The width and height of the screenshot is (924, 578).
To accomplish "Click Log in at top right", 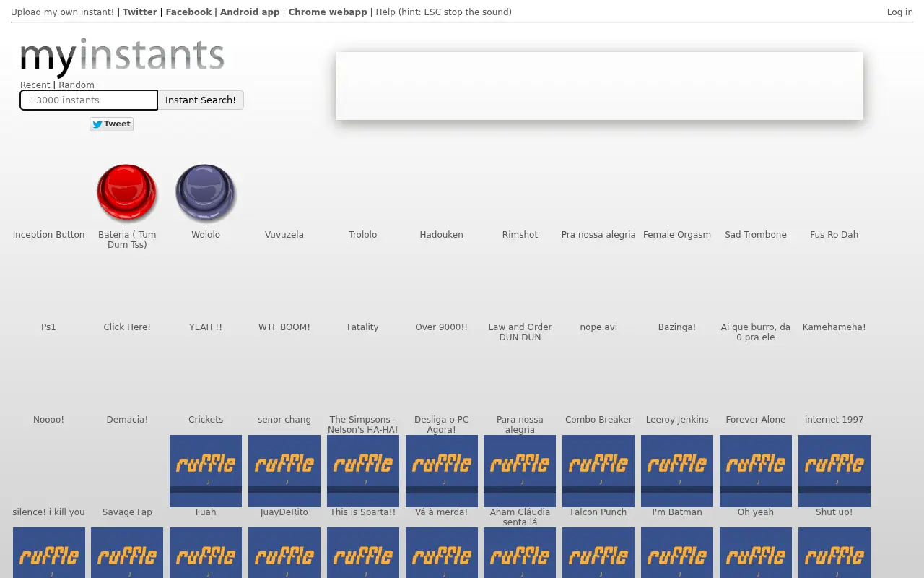I will [x=899, y=12].
